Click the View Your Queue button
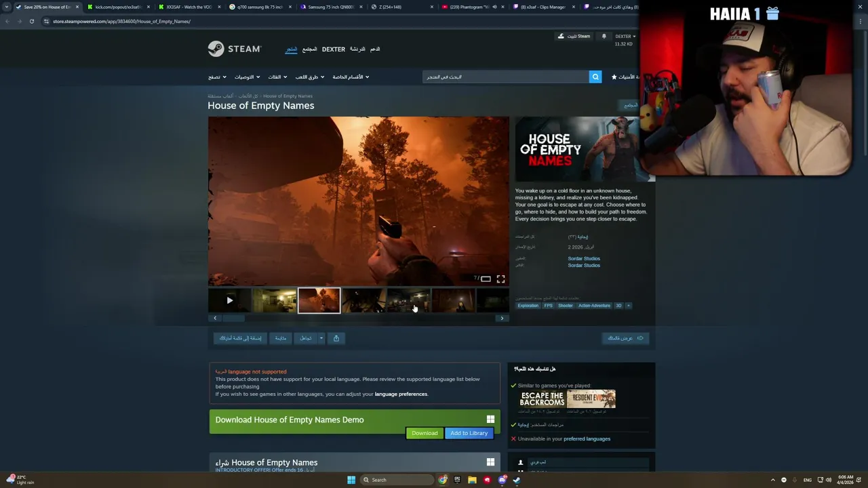868x488 pixels. (x=625, y=338)
